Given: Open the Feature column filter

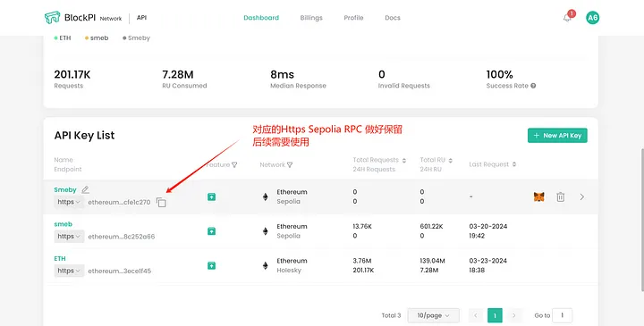Looking at the screenshot, I should (x=234, y=165).
